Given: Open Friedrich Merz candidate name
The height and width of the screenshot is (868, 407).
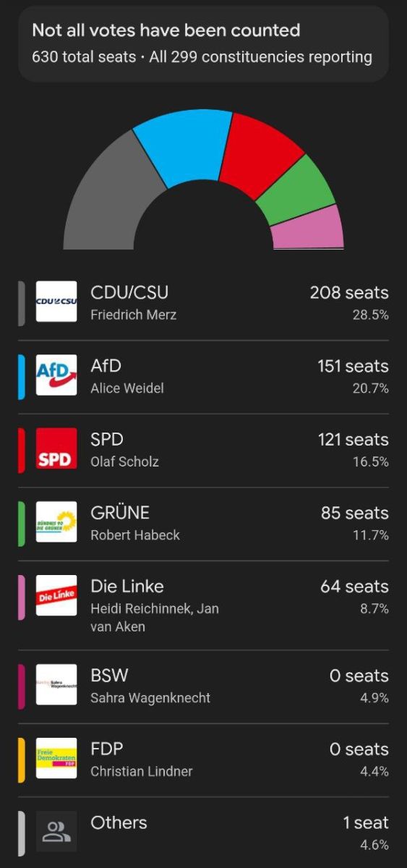Looking at the screenshot, I should click(x=134, y=315).
